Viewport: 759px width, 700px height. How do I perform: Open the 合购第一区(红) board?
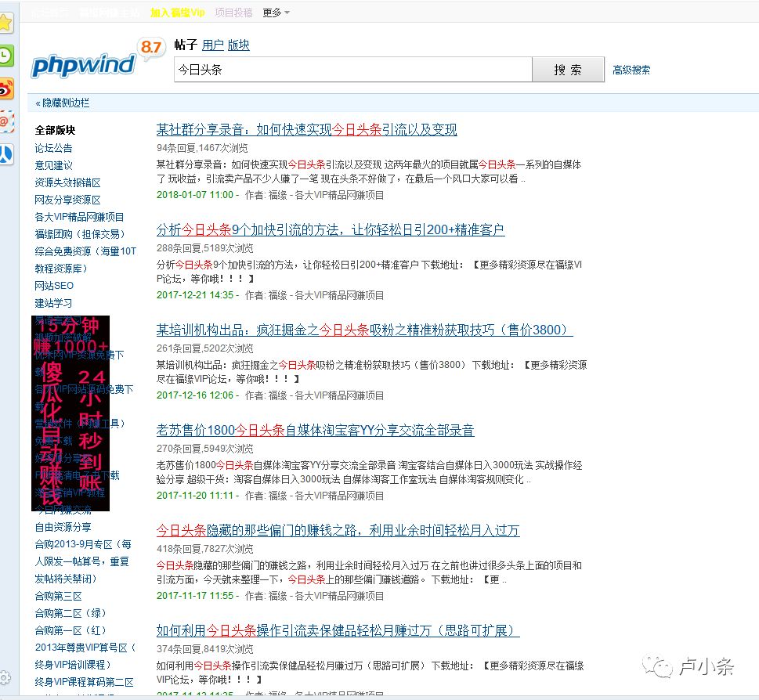coord(70,630)
